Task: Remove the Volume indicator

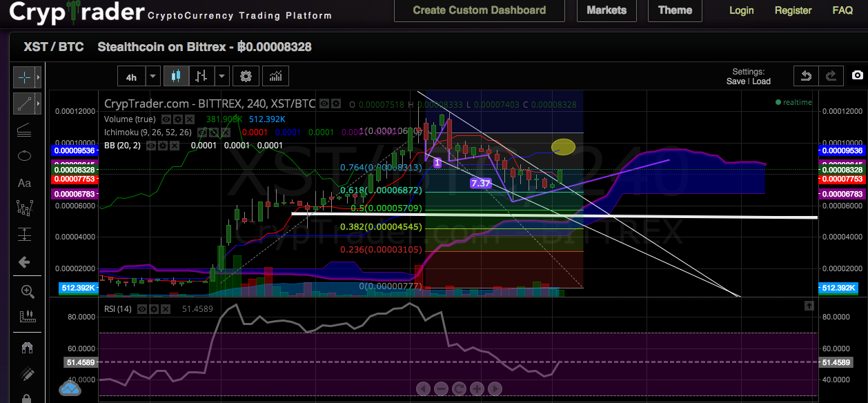Action: 188,119
